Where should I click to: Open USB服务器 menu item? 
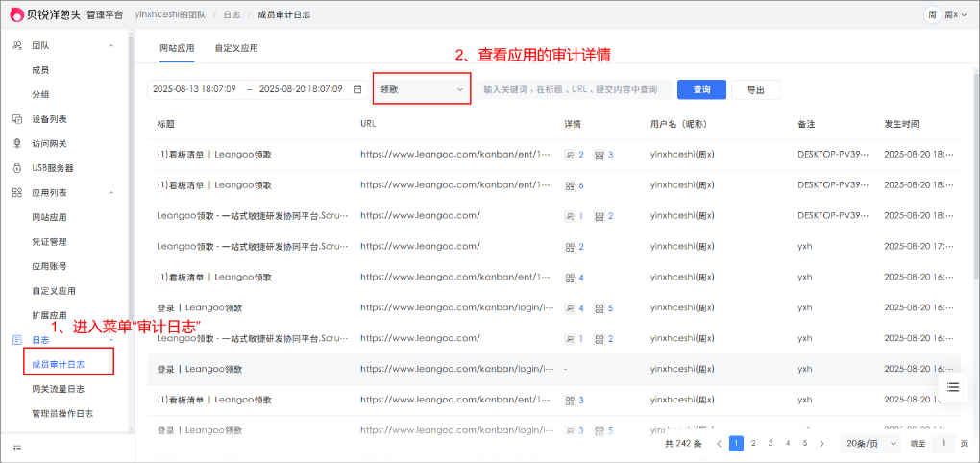[x=53, y=168]
